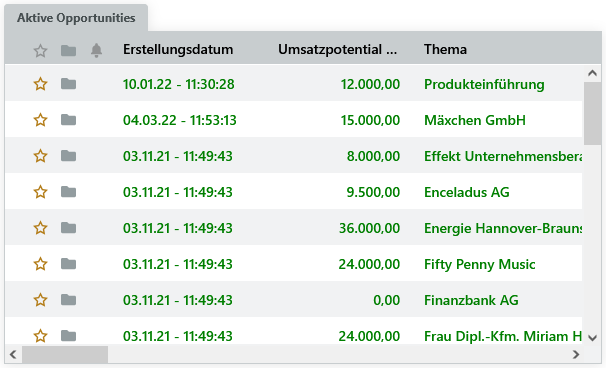Click the horizontal scrollbar thumb

[65, 354]
